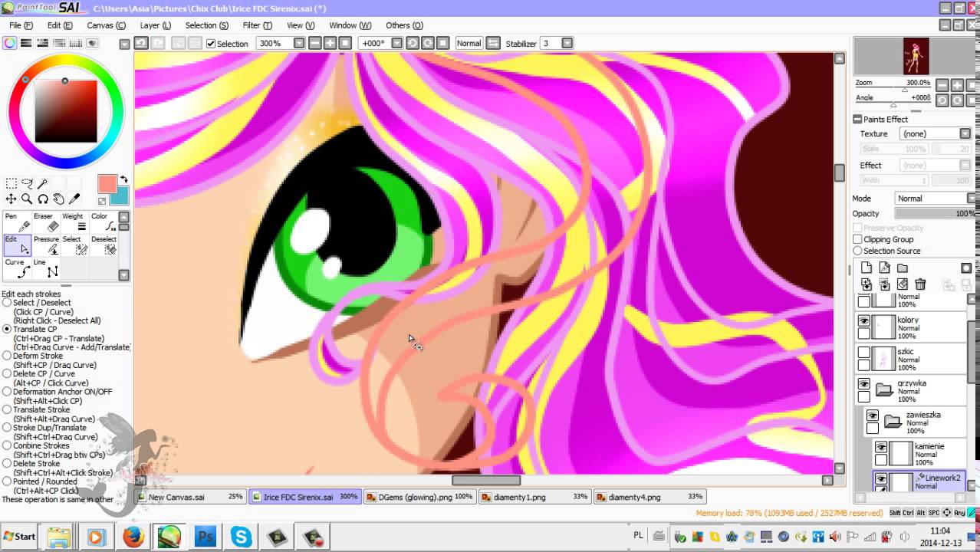Select the Curve tool
Image resolution: width=980 pixels, height=552 pixels.
point(18,268)
